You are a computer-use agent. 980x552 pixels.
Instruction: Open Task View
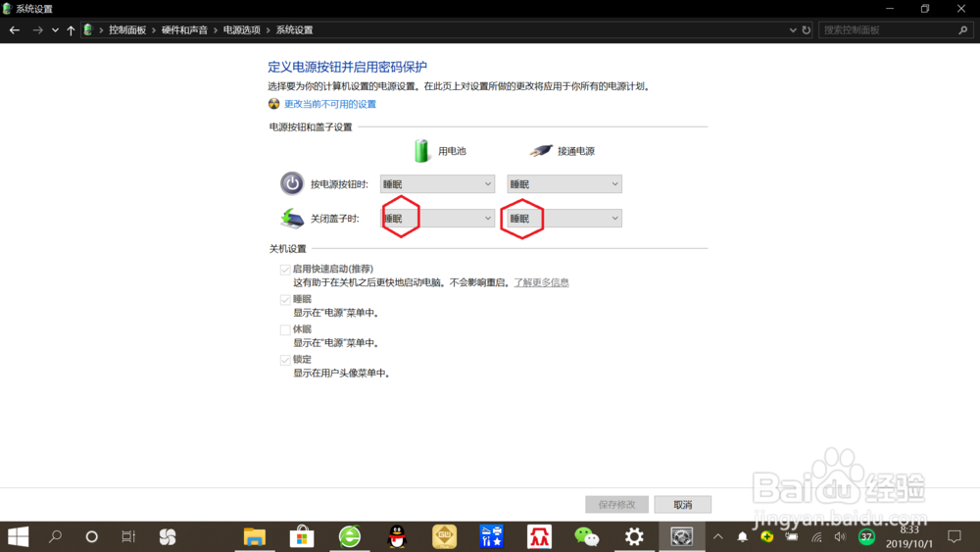click(128, 536)
